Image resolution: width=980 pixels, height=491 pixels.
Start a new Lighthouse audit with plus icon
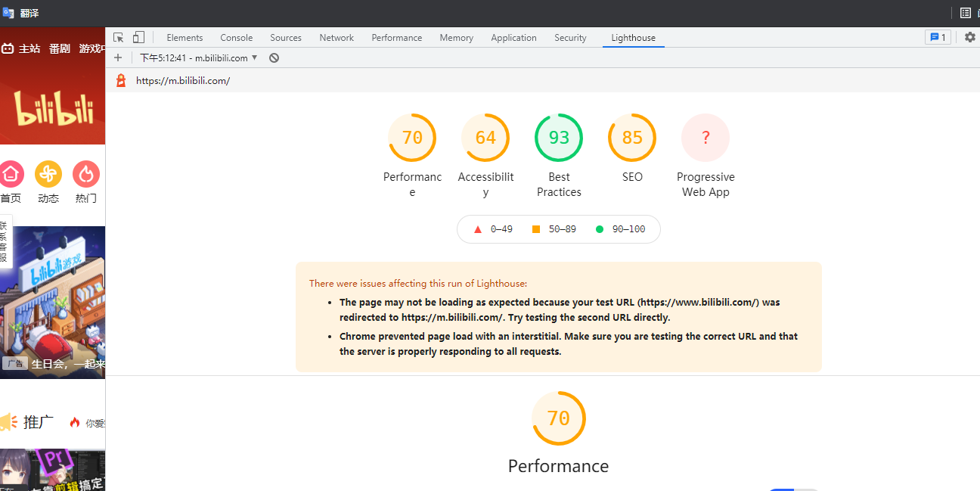pyautogui.click(x=118, y=57)
